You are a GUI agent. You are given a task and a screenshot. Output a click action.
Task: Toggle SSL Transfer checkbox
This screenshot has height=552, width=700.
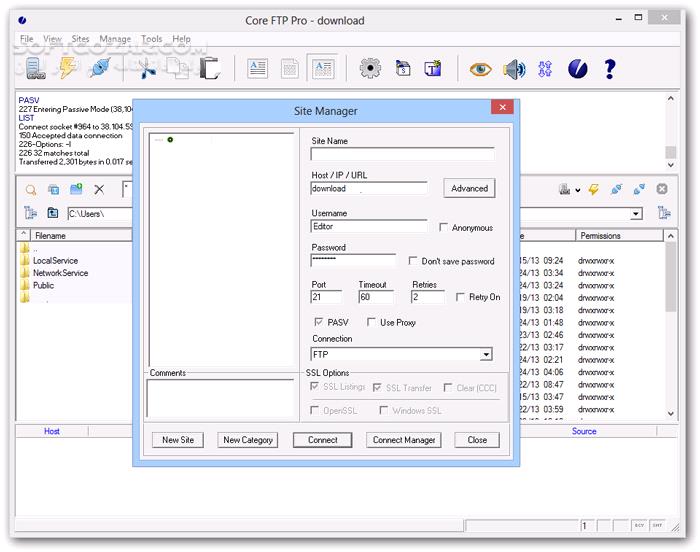(377, 387)
